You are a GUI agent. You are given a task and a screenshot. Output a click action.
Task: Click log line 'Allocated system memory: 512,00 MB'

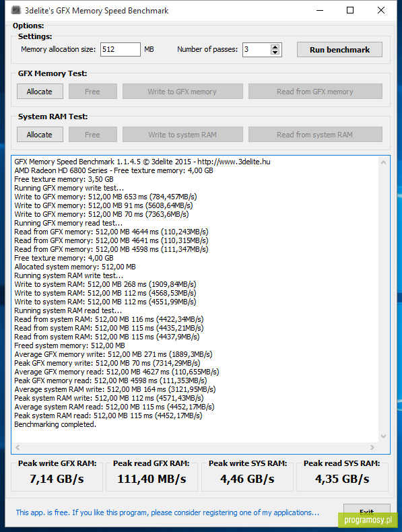click(x=75, y=267)
